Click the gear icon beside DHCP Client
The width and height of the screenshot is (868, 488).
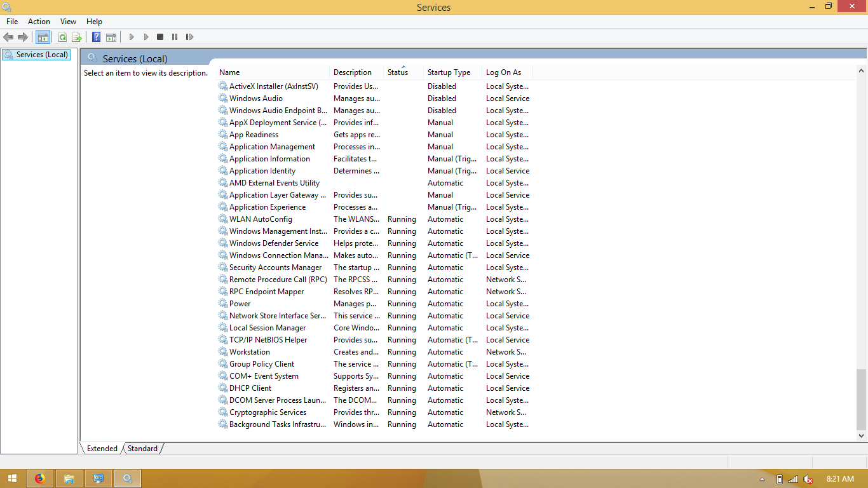tap(223, 388)
